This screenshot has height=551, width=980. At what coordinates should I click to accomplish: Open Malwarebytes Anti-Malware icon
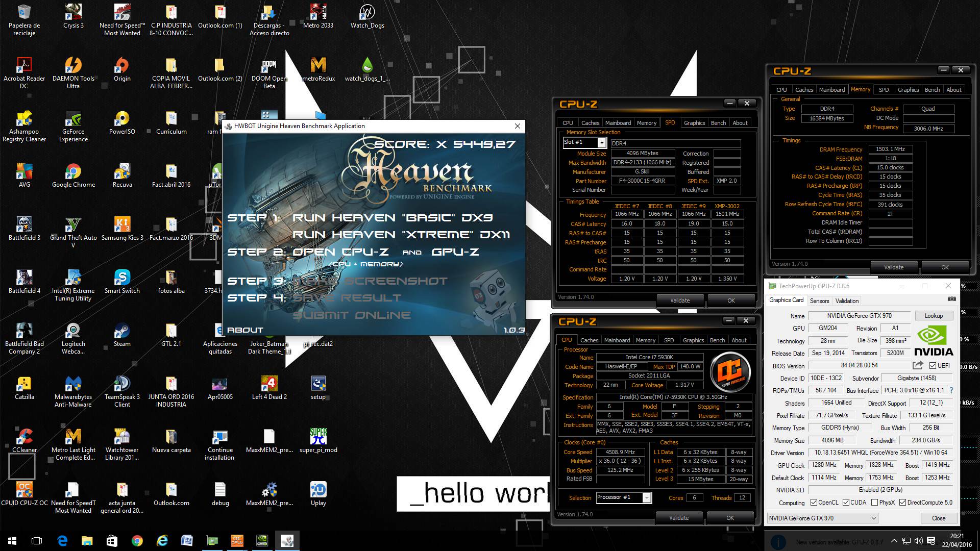[x=73, y=391]
